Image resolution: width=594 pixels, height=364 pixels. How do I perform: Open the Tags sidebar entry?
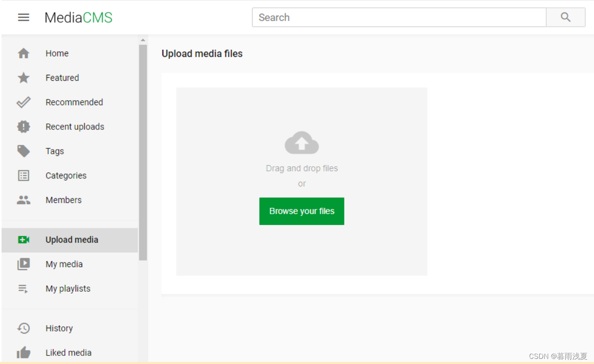(x=70, y=151)
